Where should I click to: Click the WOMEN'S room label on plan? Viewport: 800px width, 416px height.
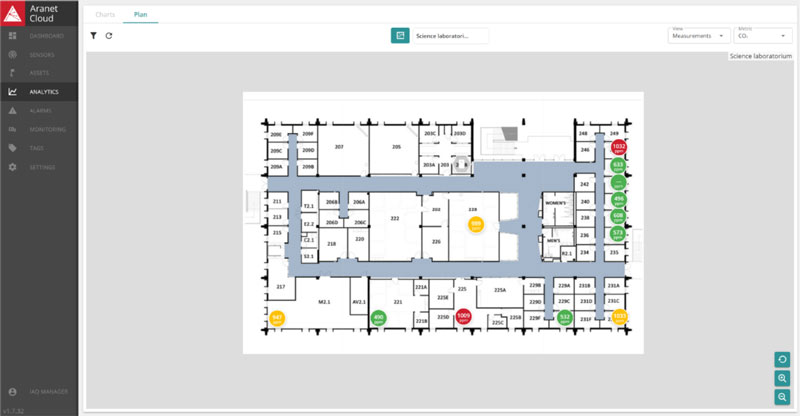pyautogui.click(x=555, y=203)
